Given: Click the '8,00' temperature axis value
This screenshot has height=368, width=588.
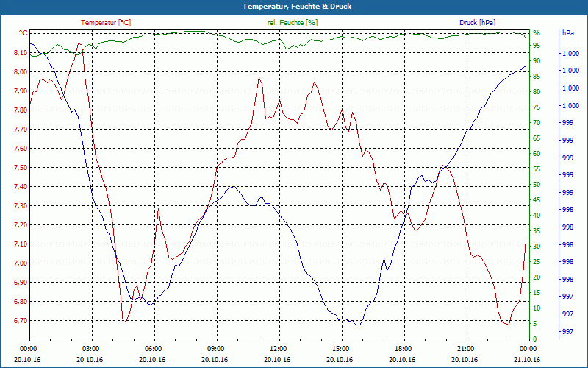Looking at the screenshot, I should pyautogui.click(x=21, y=71).
